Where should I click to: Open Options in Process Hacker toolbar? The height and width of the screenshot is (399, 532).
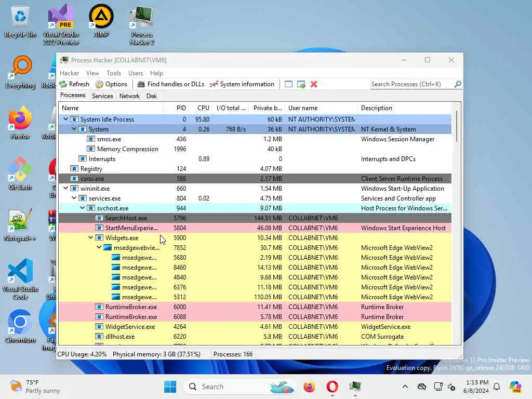[111, 84]
